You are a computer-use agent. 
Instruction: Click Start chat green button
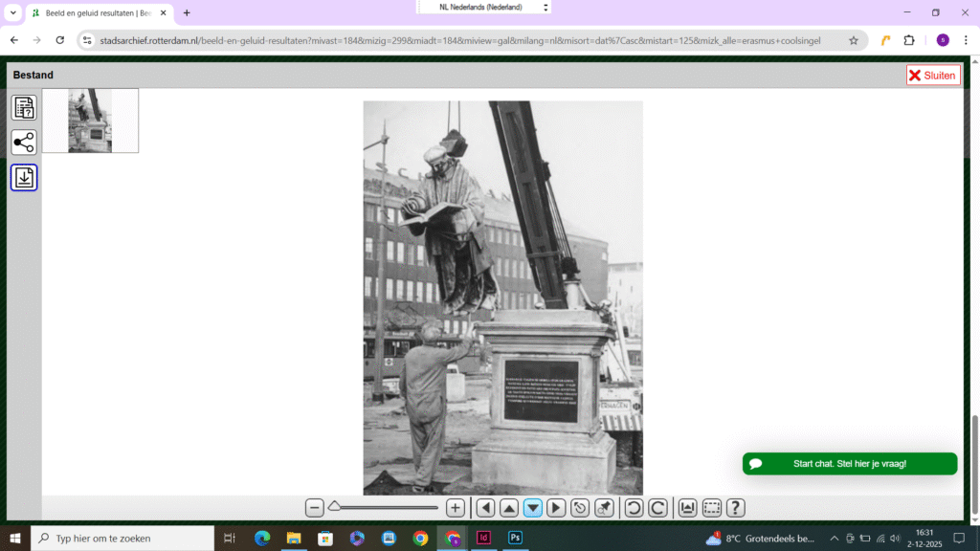[x=849, y=464]
